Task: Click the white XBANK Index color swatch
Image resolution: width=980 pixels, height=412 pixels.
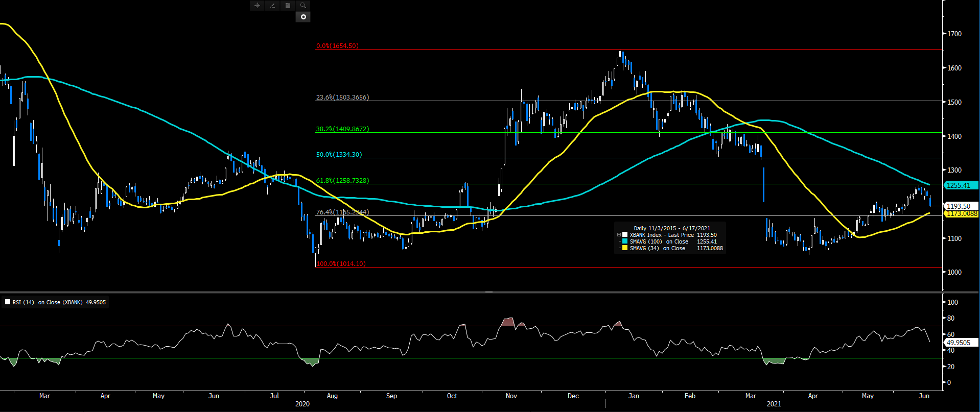Action: click(624, 235)
